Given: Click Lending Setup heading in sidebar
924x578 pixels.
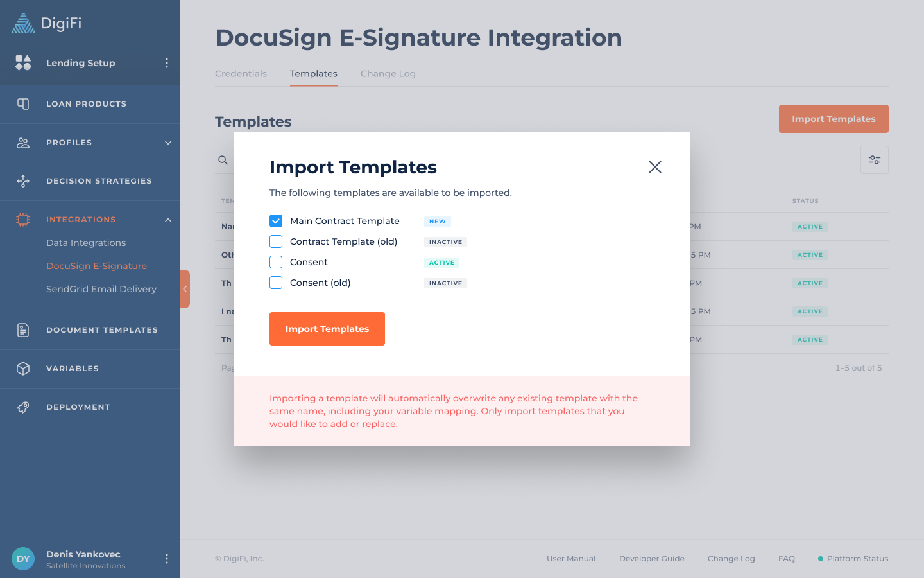Looking at the screenshot, I should (81, 63).
